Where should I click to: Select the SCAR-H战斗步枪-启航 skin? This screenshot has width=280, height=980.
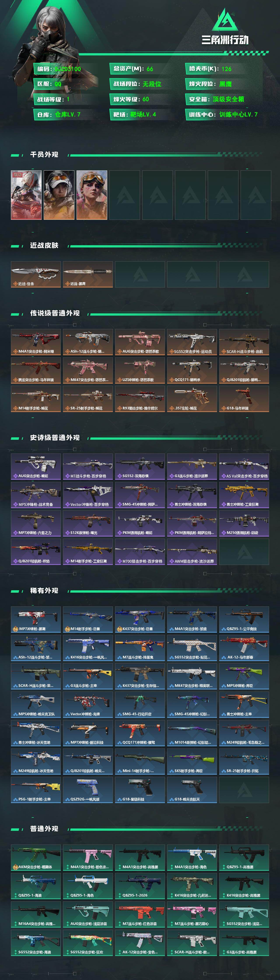[244, 342]
